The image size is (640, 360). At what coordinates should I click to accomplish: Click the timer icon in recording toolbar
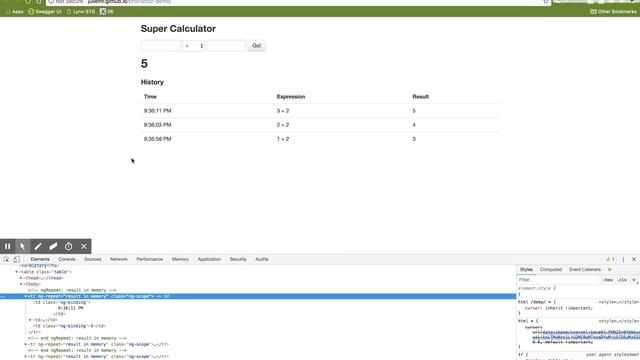[68, 246]
